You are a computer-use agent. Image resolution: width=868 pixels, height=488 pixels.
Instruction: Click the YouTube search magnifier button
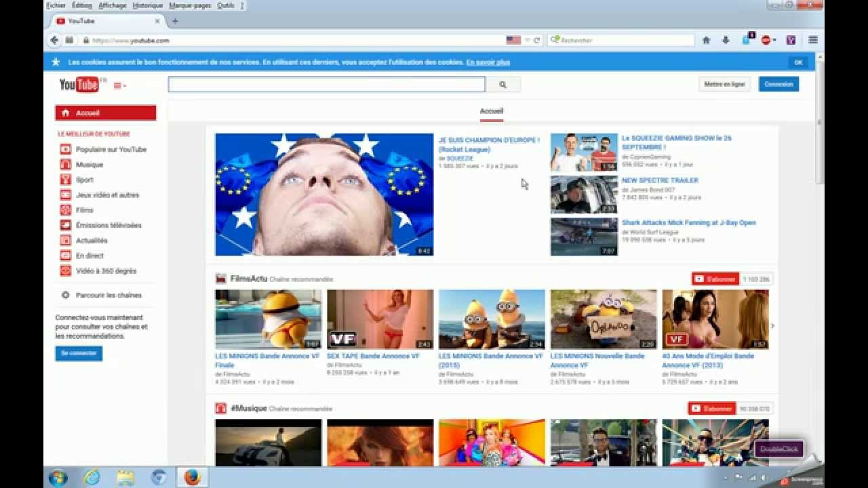coord(502,85)
